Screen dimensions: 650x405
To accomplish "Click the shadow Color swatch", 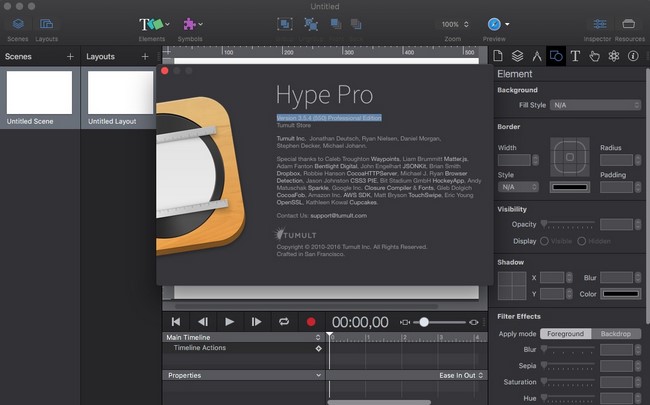I will [x=621, y=294].
